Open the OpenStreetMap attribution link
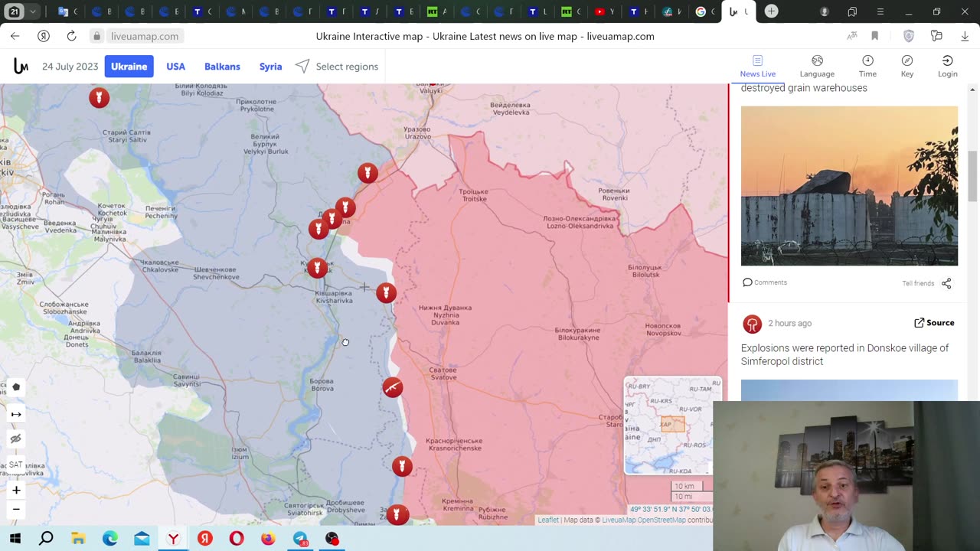 pos(661,520)
